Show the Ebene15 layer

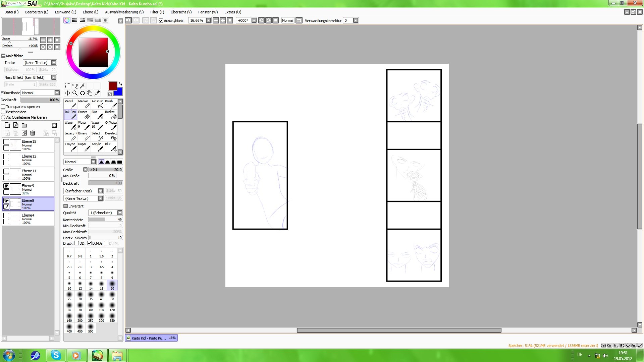tap(6, 142)
